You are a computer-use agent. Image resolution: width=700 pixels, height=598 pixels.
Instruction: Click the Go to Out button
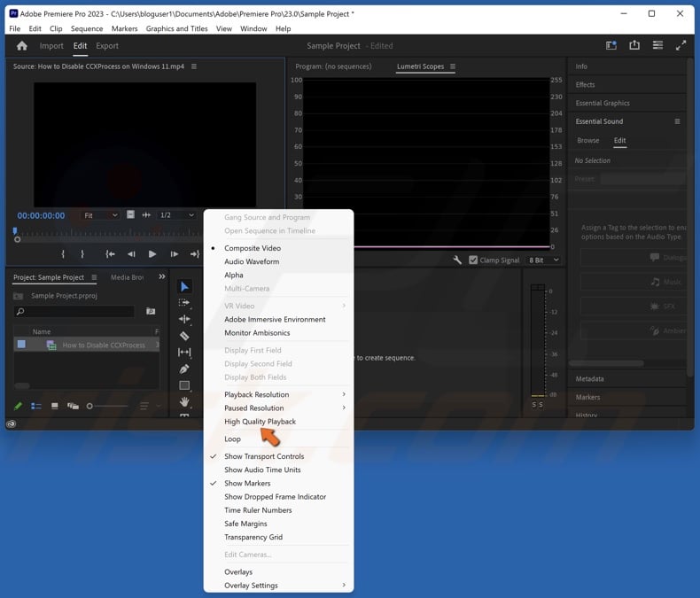tap(195, 254)
